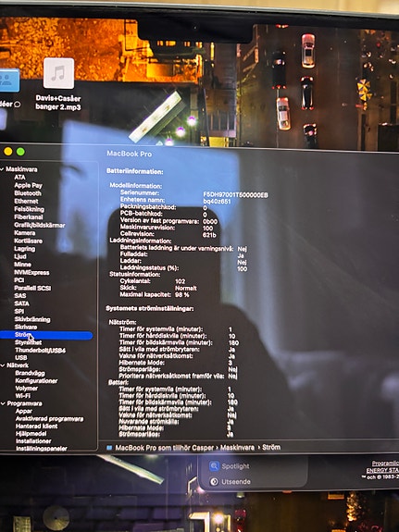399x532 pixels.
Task: Click Maskinvara in the bottom path bar
Action: (x=237, y=448)
